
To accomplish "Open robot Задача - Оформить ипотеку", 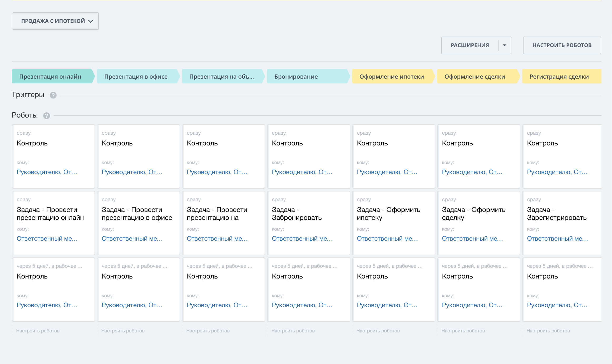I will [x=388, y=214].
